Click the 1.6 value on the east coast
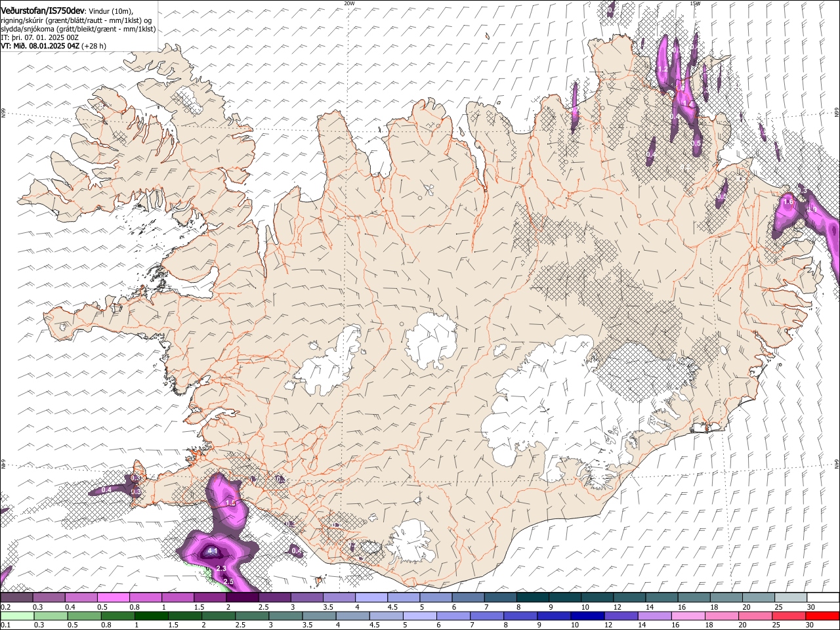Viewport: 840px width, 630px height. (x=788, y=203)
